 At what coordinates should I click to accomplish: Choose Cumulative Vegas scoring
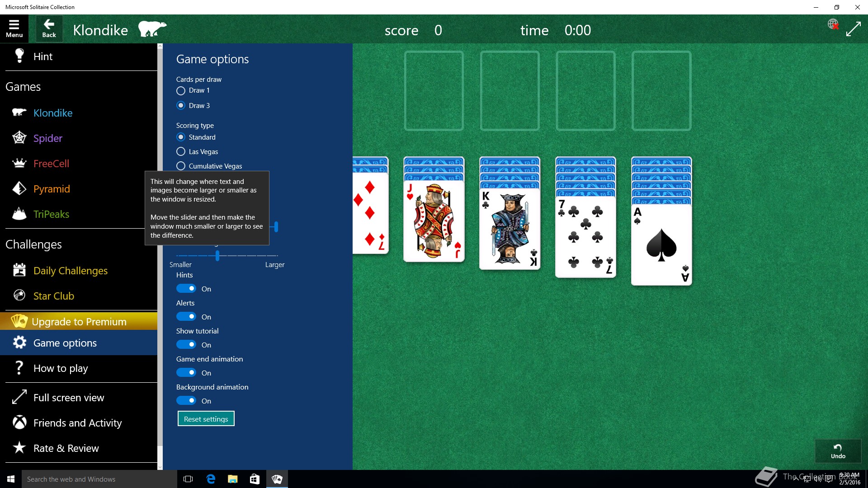coord(181,166)
